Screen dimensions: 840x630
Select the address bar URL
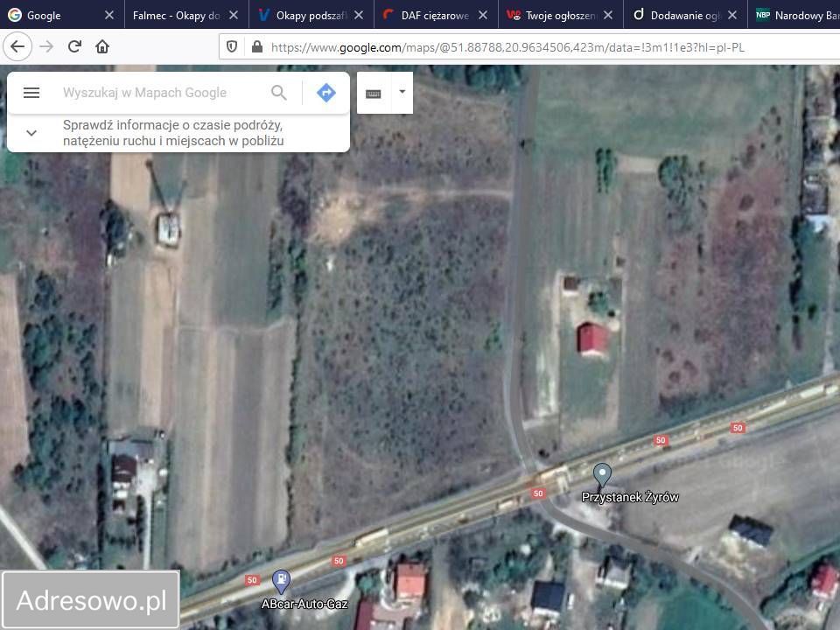click(507, 47)
